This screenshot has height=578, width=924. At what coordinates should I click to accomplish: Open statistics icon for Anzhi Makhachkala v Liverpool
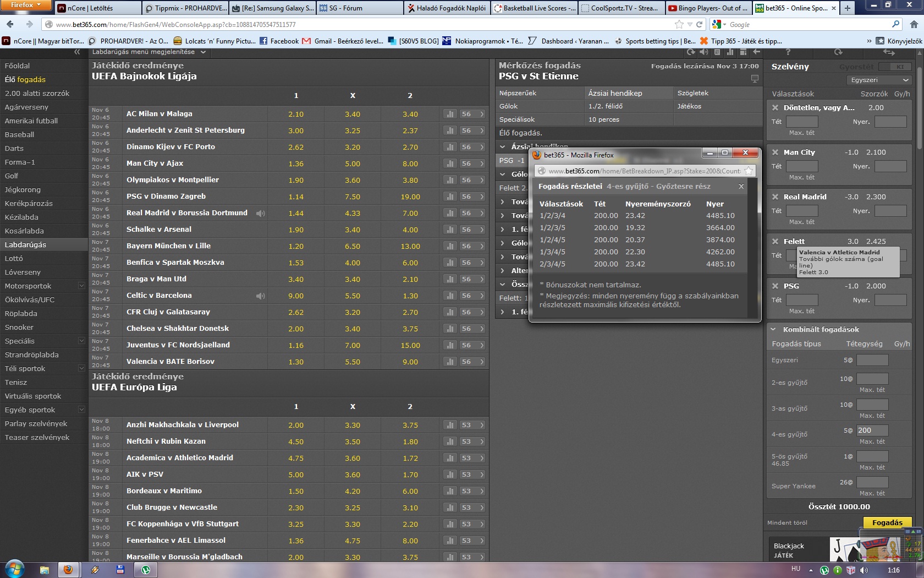click(450, 425)
